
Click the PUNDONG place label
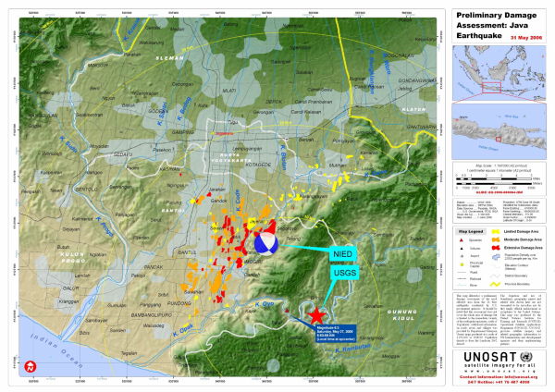[x=179, y=303]
